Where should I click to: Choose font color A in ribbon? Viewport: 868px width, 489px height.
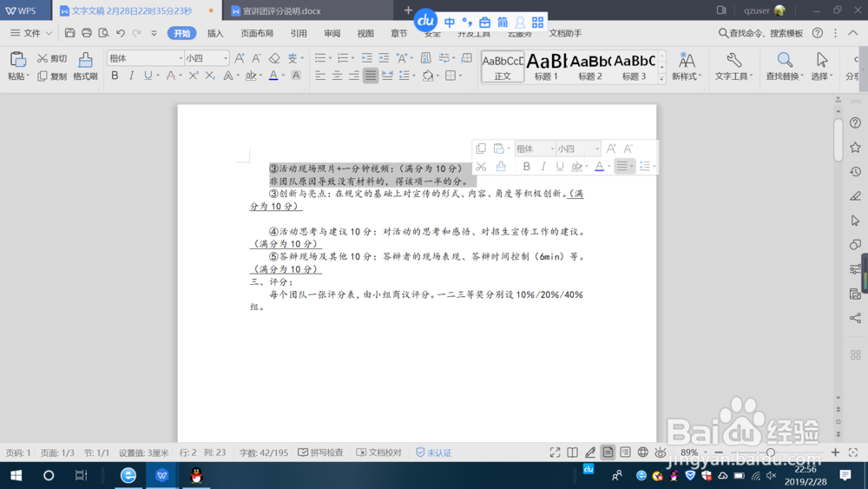click(x=273, y=76)
